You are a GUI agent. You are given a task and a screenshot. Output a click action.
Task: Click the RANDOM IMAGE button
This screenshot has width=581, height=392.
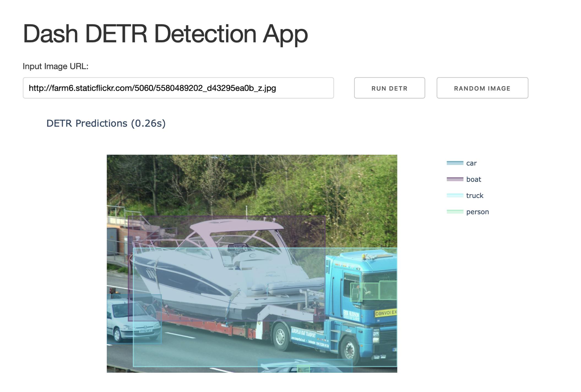tap(482, 88)
